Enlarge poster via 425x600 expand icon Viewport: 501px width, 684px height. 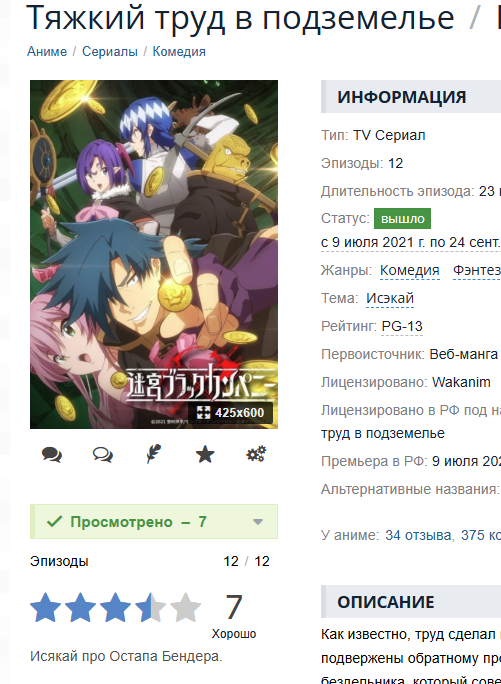click(203, 412)
